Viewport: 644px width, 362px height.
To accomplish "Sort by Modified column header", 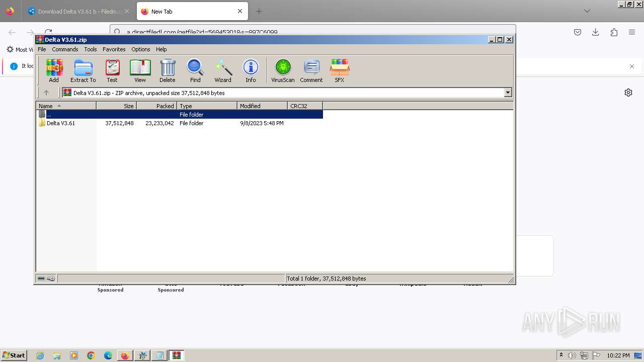I will coord(262,106).
